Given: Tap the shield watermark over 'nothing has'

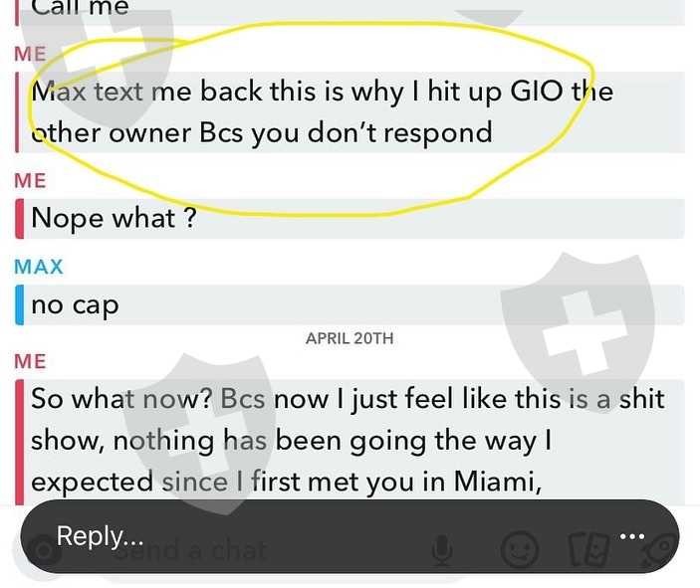Looking at the screenshot, I should (199, 433).
